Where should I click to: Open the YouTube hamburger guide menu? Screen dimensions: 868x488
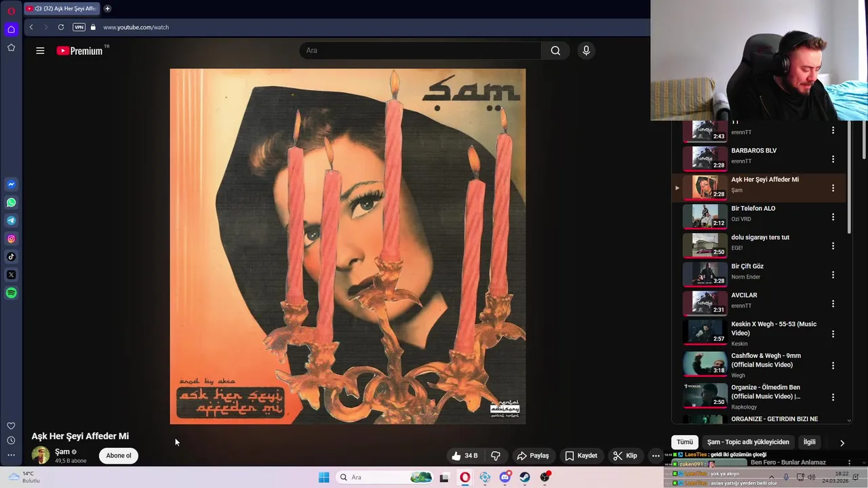click(40, 50)
